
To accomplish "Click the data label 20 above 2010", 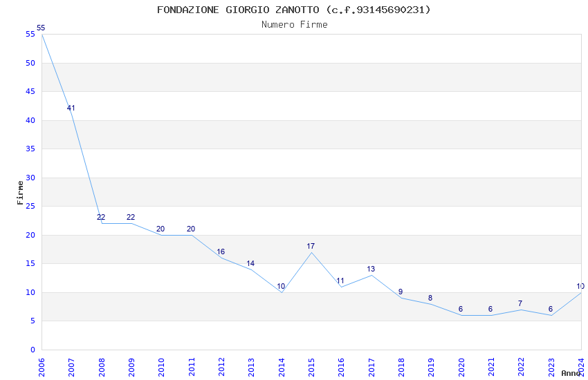I will pyautogui.click(x=160, y=229).
